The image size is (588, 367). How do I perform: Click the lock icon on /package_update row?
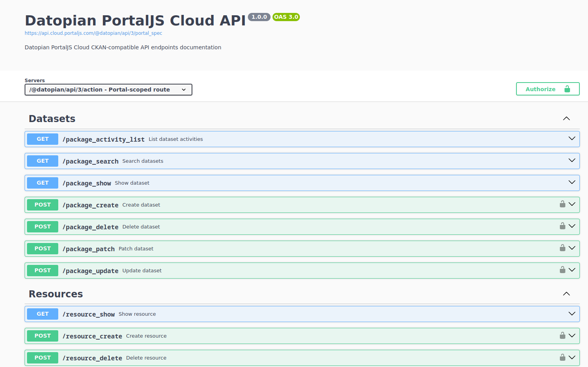[562, 270]
